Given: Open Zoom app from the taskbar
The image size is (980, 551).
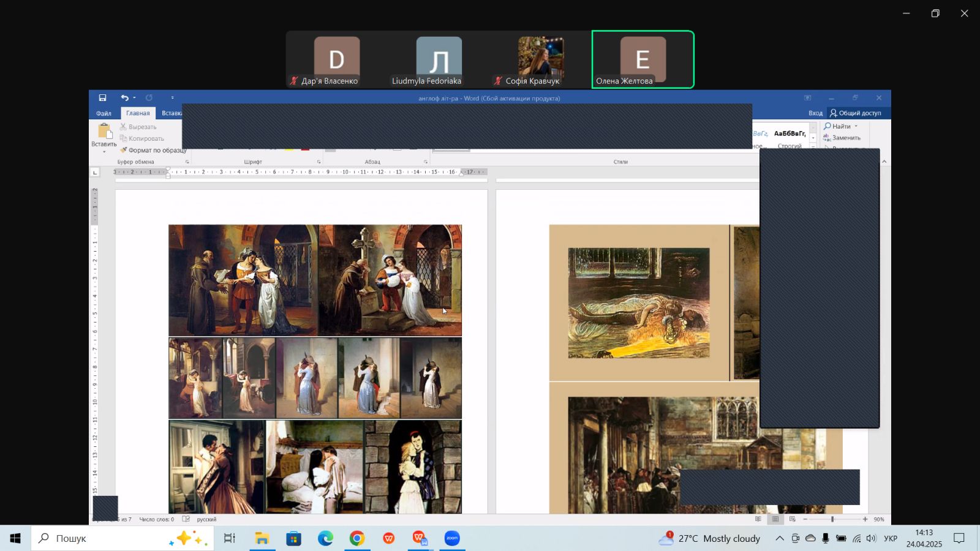Looking at the screenshot, I should coord(452,539).
